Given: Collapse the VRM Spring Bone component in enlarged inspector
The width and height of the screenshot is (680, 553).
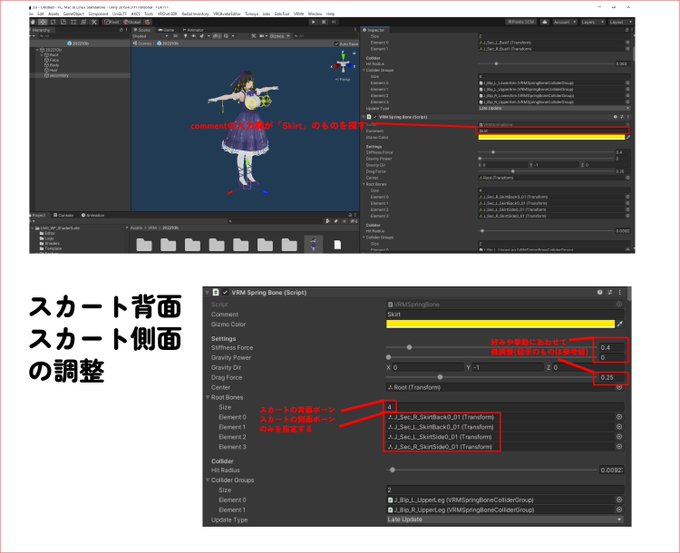Looking at the screenshot, I should coord(207,292).
